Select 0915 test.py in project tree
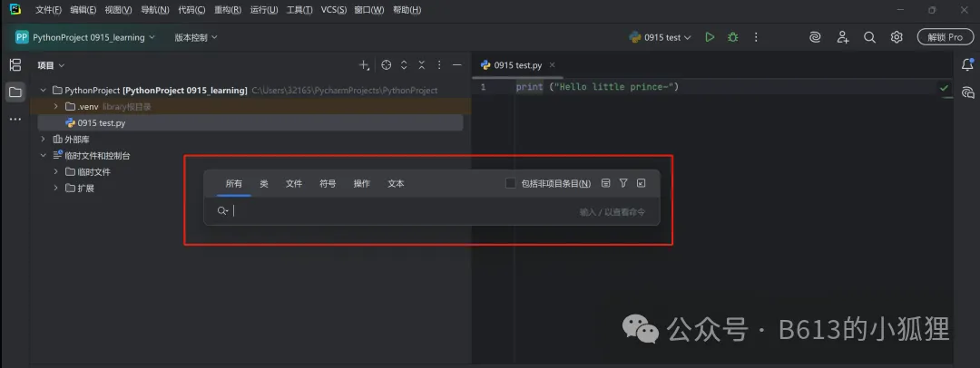This screenshot has width=980, height=368. 250,123
